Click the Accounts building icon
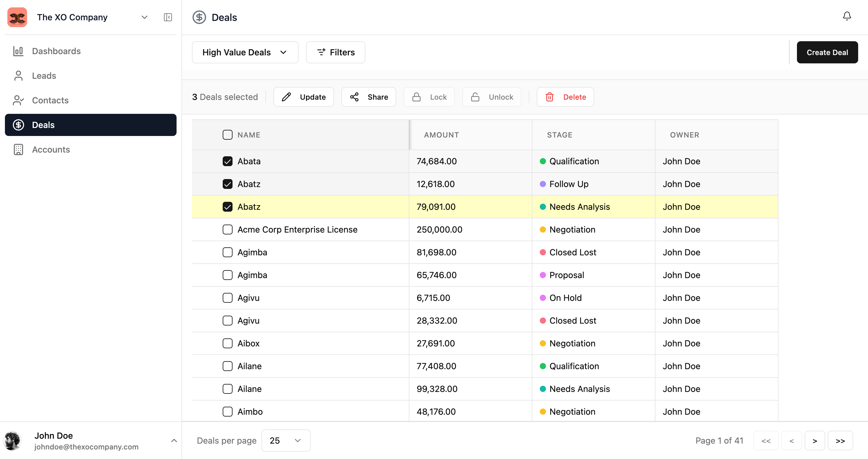Viewport: 868px width, 459px height. point(18,149)
